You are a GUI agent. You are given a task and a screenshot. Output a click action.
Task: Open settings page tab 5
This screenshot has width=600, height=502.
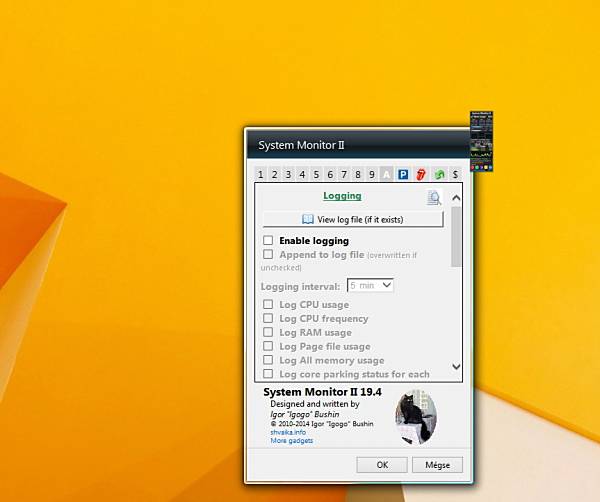pos(316,174)
